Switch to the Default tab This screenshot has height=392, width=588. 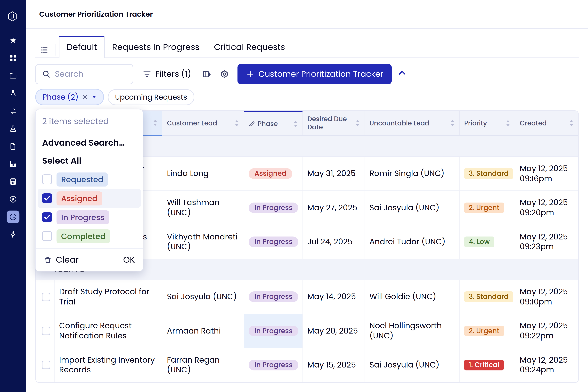82,47
